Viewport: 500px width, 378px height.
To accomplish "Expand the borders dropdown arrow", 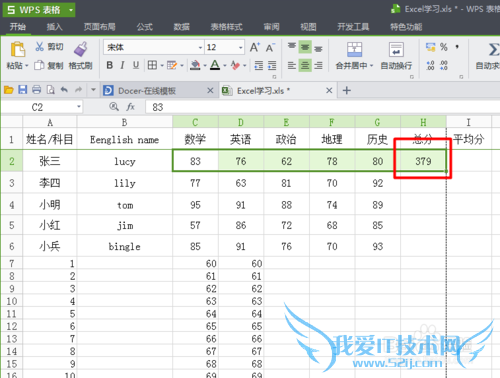I will coord(162,65).
